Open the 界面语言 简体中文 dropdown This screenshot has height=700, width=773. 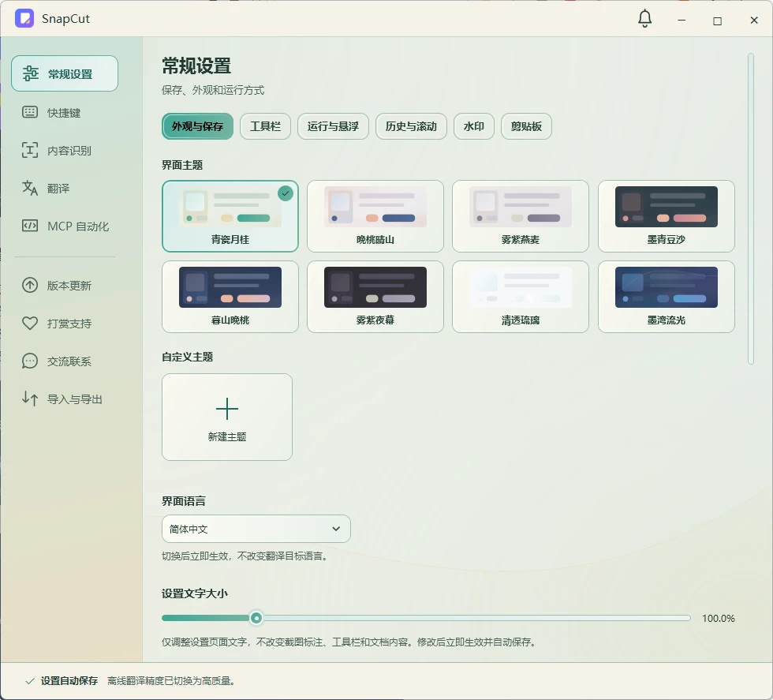[256, 529]
